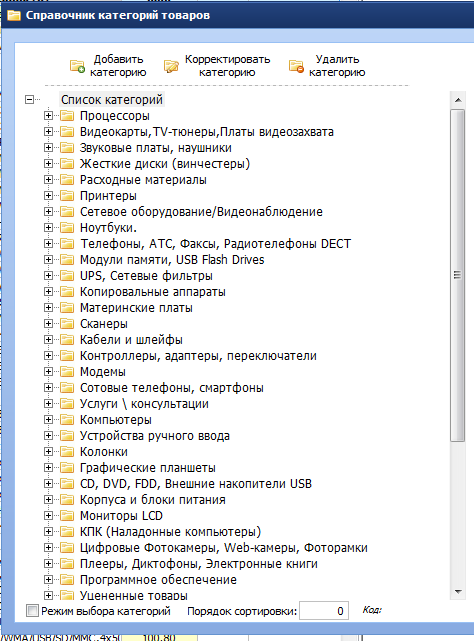The width and height of the screenshot is (474, 641).
Task: Click the add category folder icon
Action: (x=77, y=66)
